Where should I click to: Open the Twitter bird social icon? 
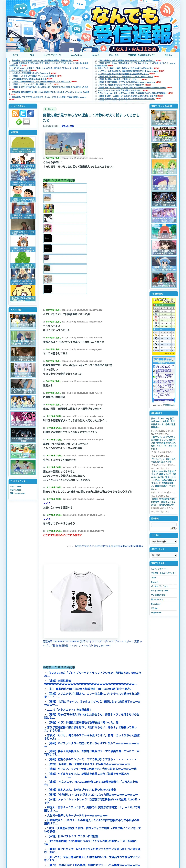(x=23, y=114)
